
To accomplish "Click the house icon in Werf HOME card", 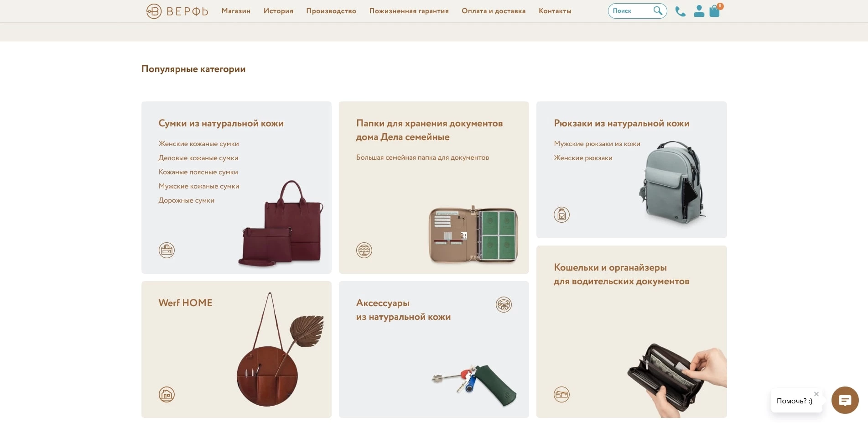I will (x=166, y=394).
